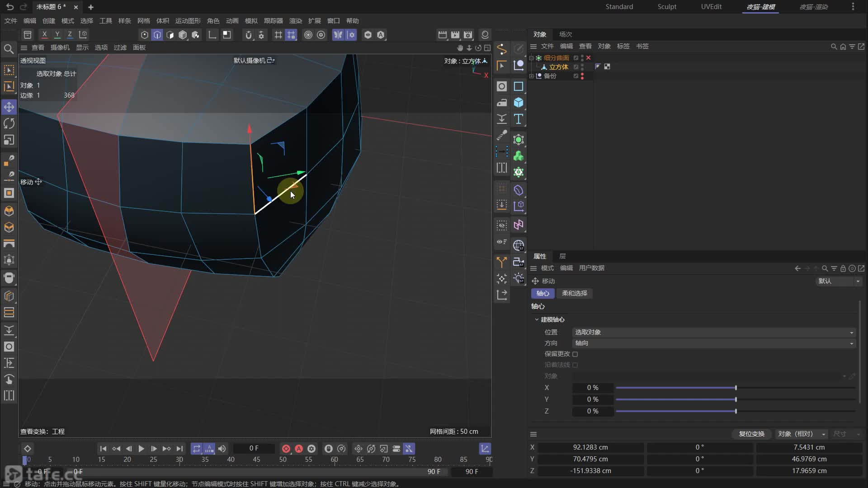868x488 pixels.
Task: Add a new document tab with plus
Action: (90, 7)
